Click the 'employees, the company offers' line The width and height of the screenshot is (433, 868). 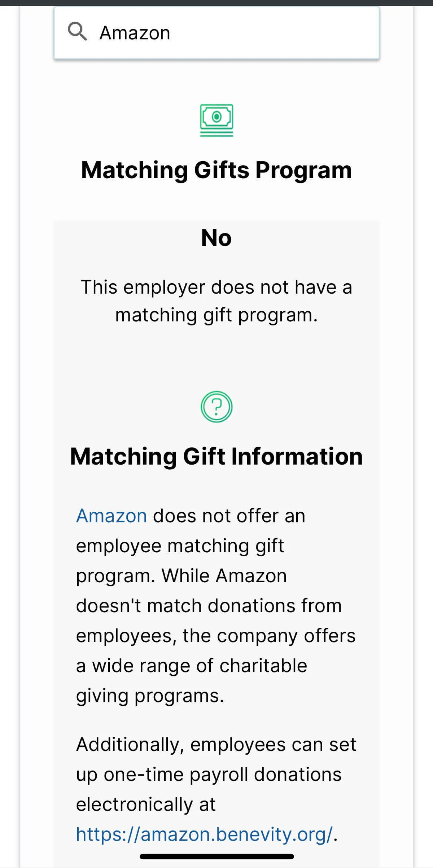216,635
